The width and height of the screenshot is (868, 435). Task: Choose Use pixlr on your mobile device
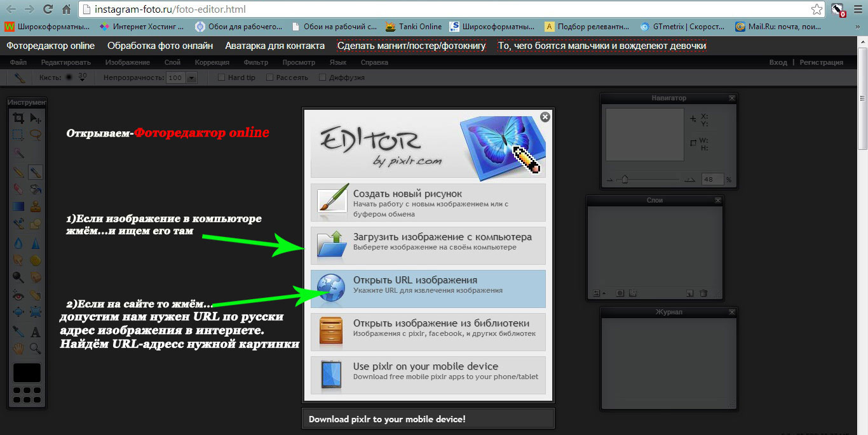(428, 375)
